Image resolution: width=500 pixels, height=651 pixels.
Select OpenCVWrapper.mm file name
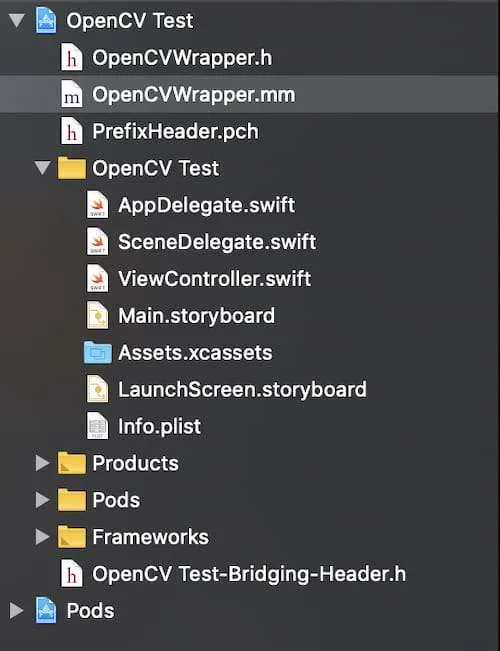point(194,95)
